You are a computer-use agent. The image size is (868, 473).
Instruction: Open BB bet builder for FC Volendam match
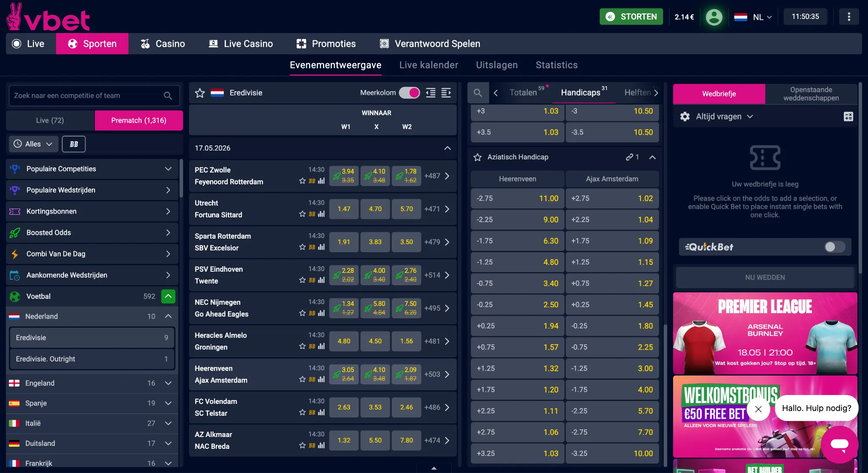[x=312, y=412]
